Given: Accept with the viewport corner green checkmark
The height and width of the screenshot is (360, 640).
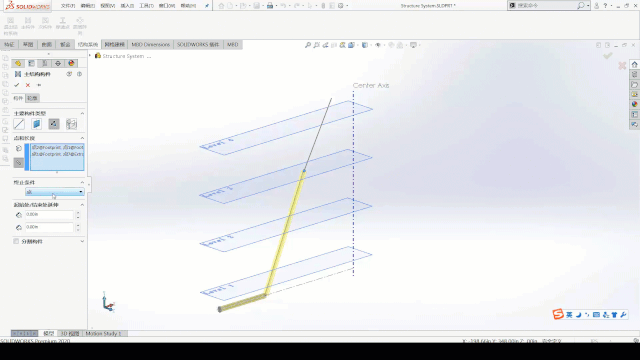Looking at the screenshot, I should (608, 55).
